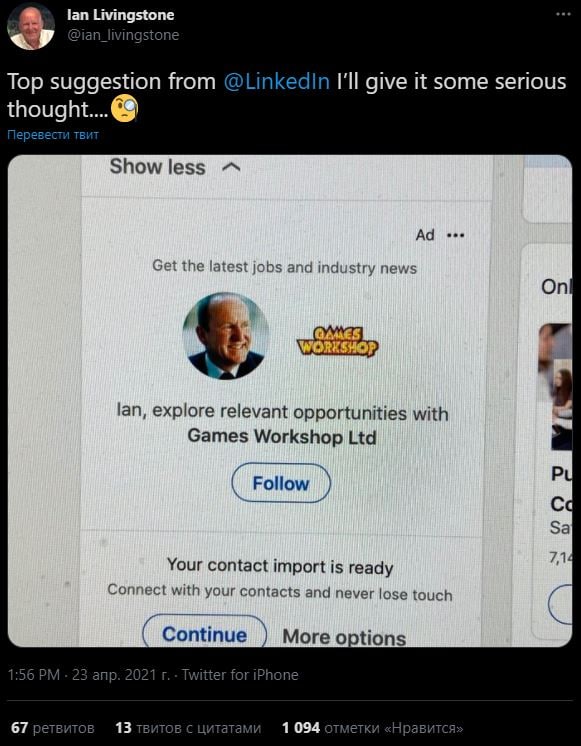581x746 pixels.
Task: Open the Ian Livingstone display name
Action: coord(120,15)
